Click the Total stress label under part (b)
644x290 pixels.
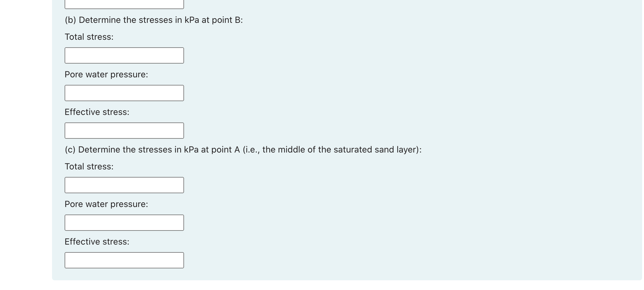[x=89, y=37]
